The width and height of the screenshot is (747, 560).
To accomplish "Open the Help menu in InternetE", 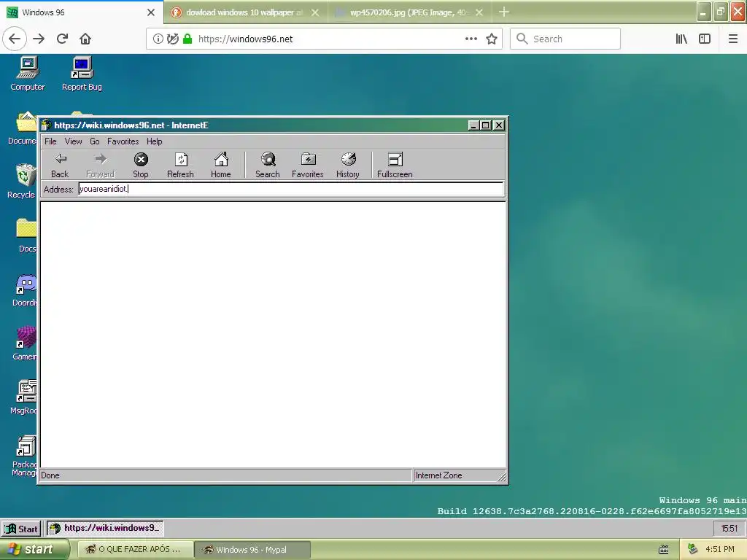I will click(x=155, y=141).
